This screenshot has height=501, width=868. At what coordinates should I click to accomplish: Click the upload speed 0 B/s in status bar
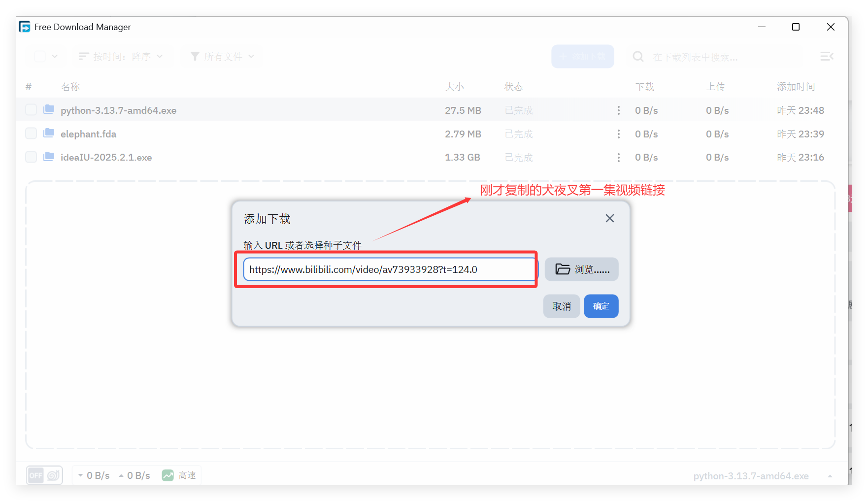pos(134,475)
